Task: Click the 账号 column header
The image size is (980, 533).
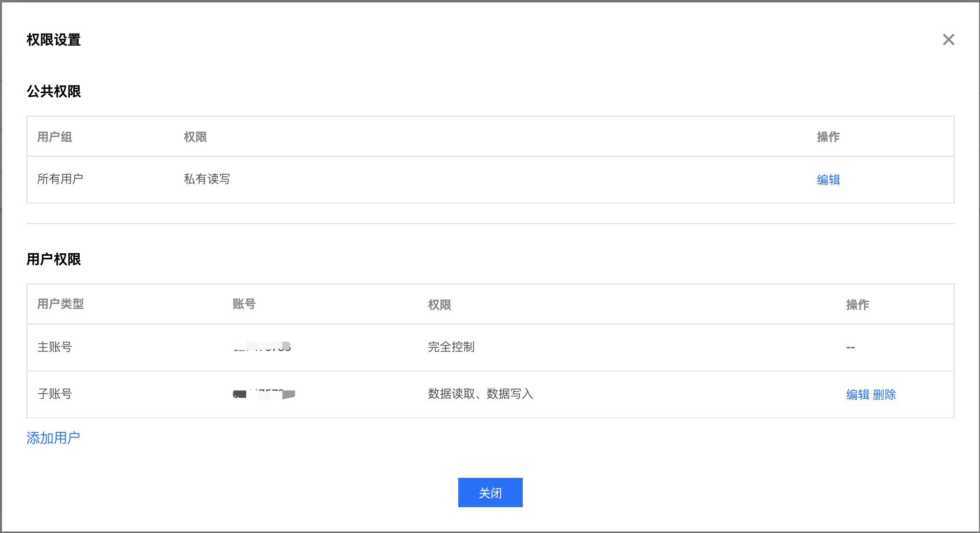Action: [x=244, y=304]
